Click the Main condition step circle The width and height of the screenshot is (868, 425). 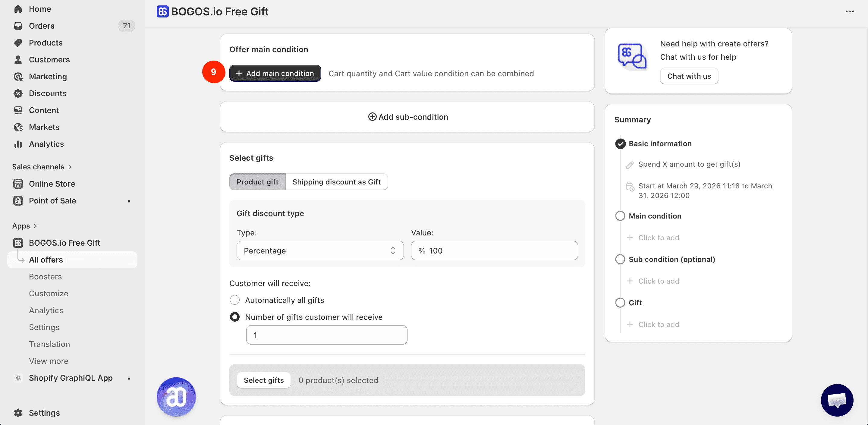tap(620, 216)
